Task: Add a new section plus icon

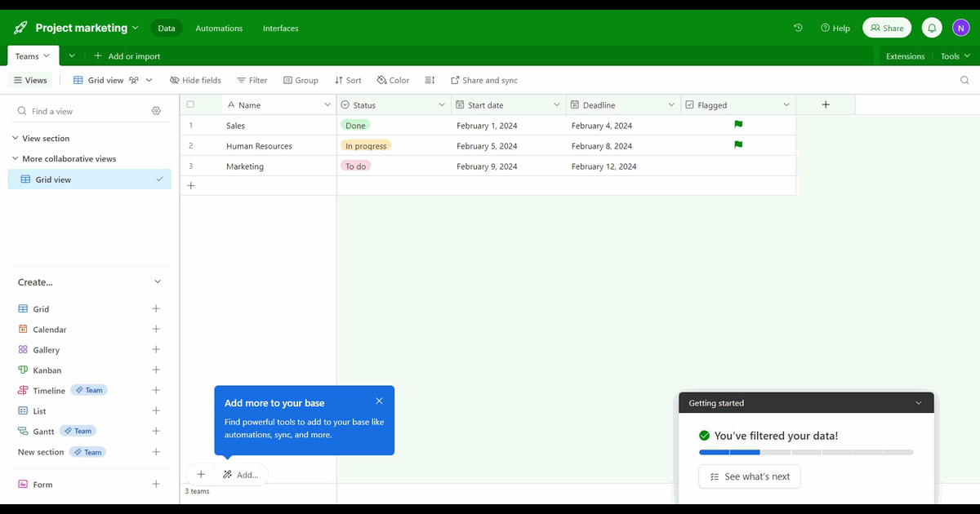Action: tap(156, 452)
